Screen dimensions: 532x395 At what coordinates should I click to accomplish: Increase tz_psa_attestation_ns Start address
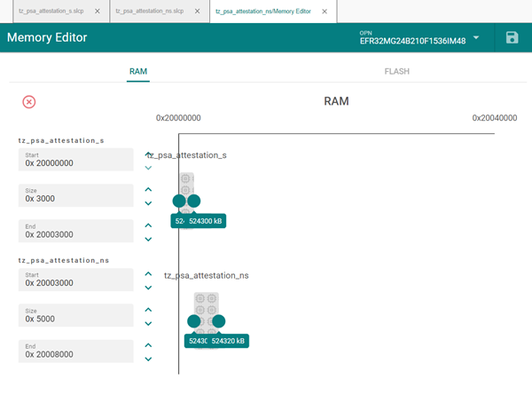coord(148,274)
